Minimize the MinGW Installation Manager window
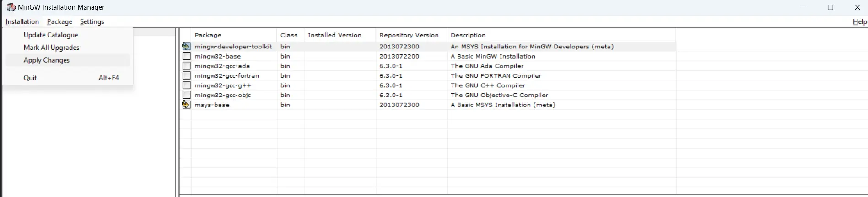This screenshot has width=868, height=197. click(804, 7)
